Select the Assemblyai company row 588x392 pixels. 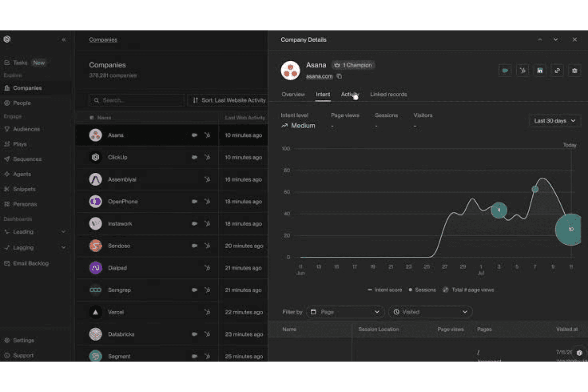click(171, 180)
